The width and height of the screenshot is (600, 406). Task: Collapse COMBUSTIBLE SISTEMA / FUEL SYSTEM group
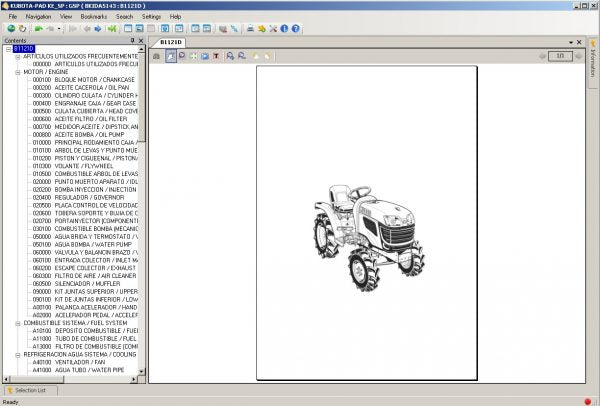18,323
